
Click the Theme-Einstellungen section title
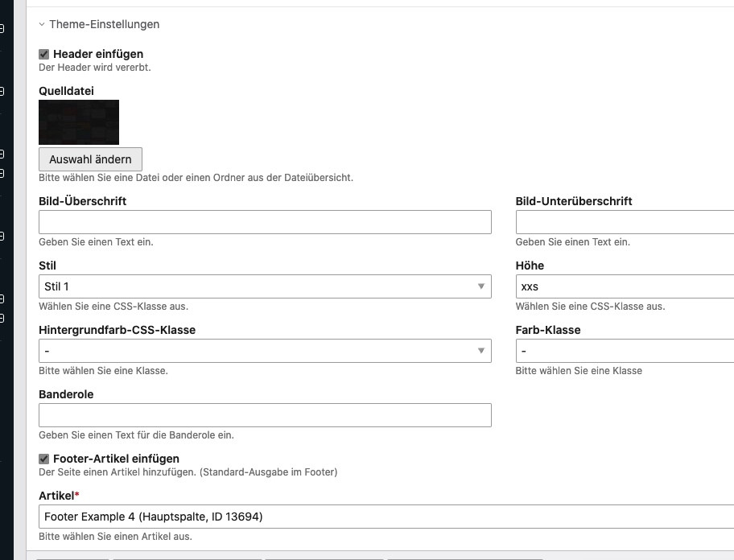click(x=104, y=25)
